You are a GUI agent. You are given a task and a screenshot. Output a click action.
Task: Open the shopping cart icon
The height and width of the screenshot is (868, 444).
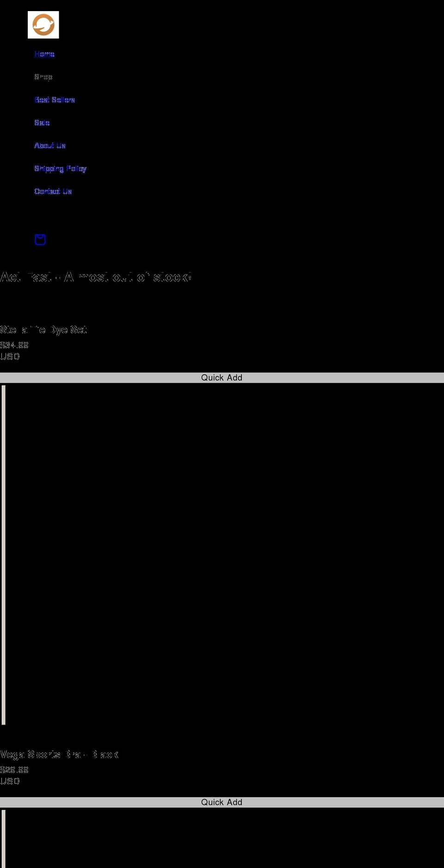coord(40,239)
